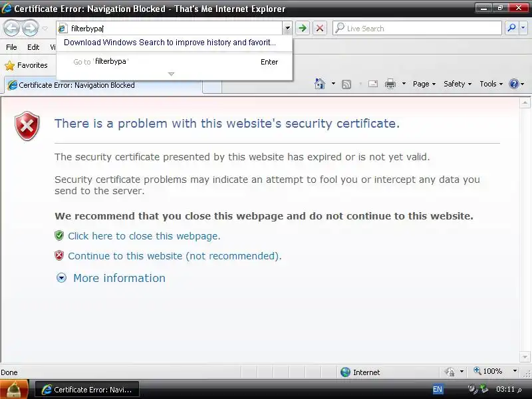Click the second tray icon beside the clock
The image size is (532, 399).
[x=485, y=389]
